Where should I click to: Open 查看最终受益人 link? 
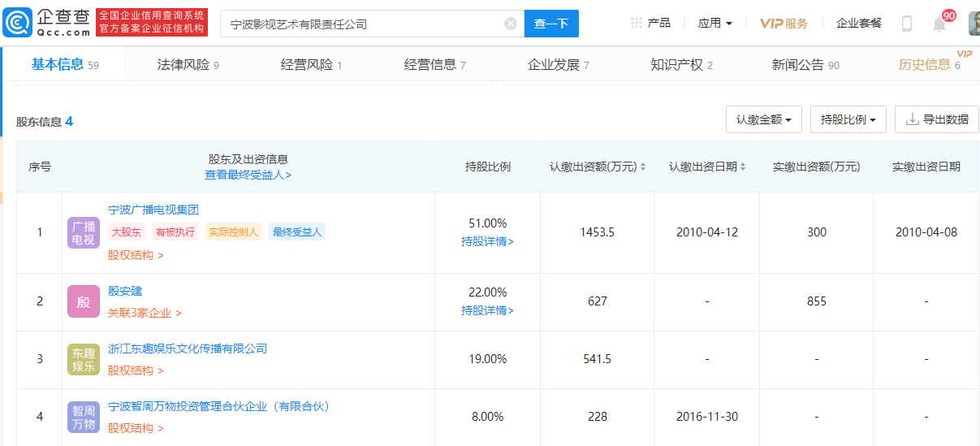[248, 175]
